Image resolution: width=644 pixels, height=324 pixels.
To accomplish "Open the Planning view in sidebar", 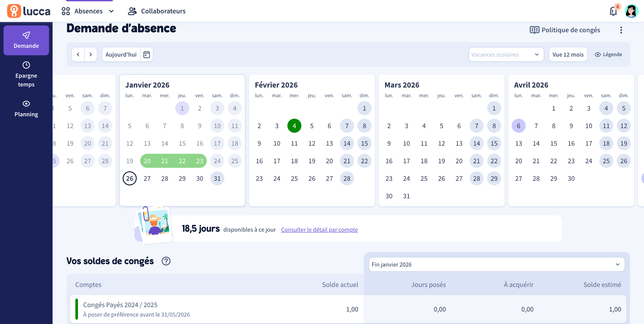I will tap(26, 109).
